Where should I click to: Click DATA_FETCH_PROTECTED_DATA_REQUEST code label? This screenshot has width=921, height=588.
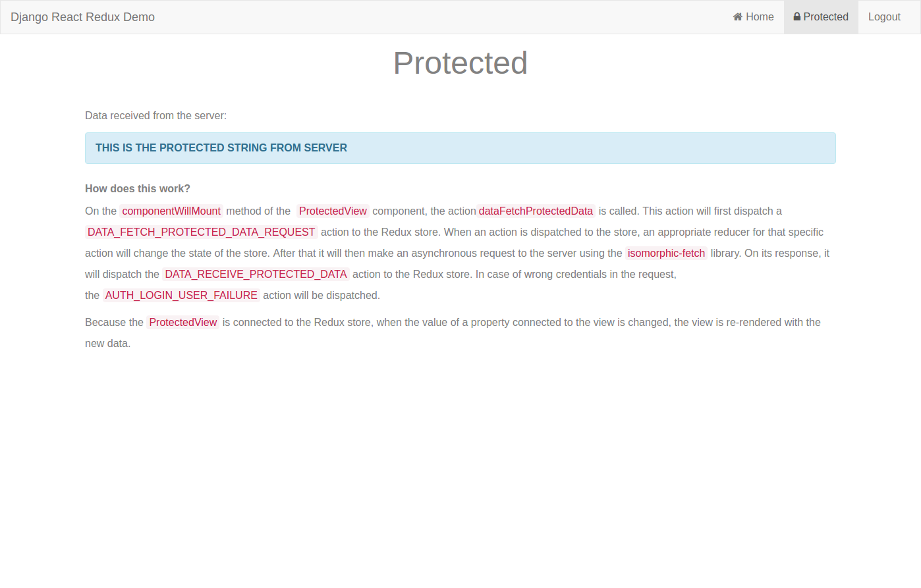202,232
